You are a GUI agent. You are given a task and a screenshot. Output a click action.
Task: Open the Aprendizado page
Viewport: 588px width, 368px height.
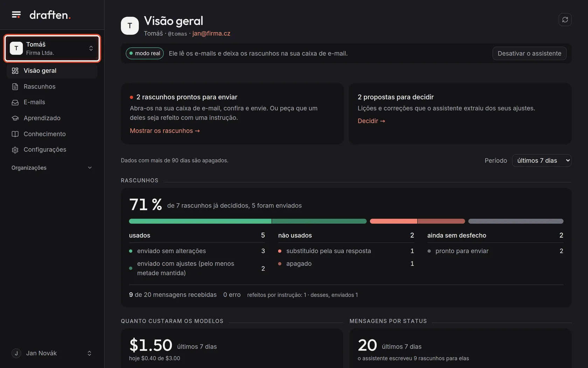(x=52, y=118)
